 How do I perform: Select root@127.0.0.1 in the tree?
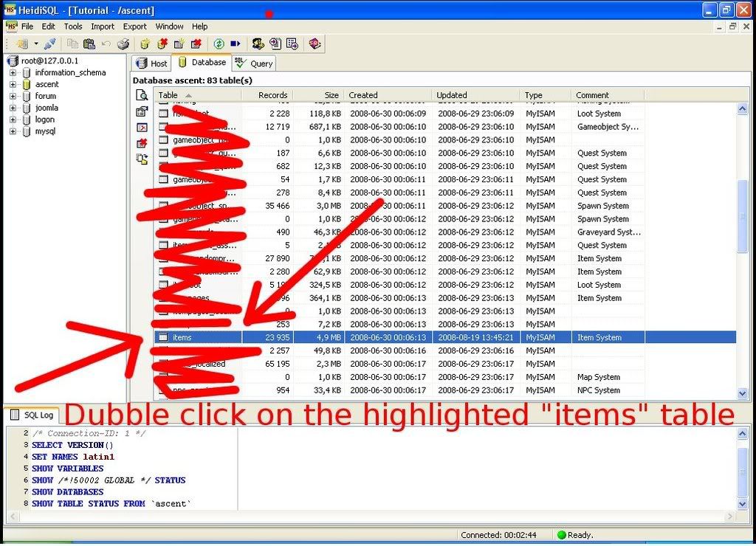[49, 61]
